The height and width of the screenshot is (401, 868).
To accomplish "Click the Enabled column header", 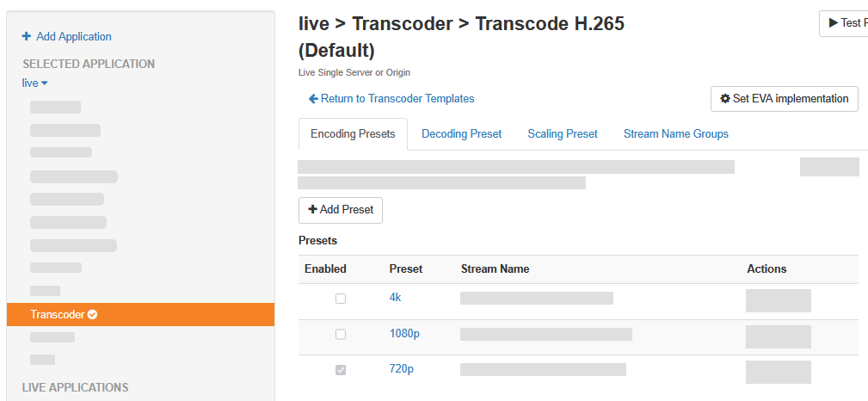I will coord(325,269).
